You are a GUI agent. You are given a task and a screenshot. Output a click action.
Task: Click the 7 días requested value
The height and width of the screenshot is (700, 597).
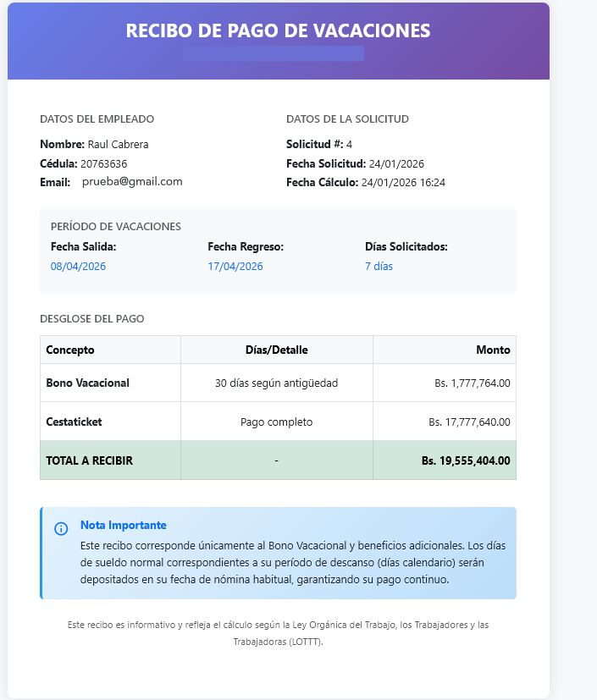379,266
